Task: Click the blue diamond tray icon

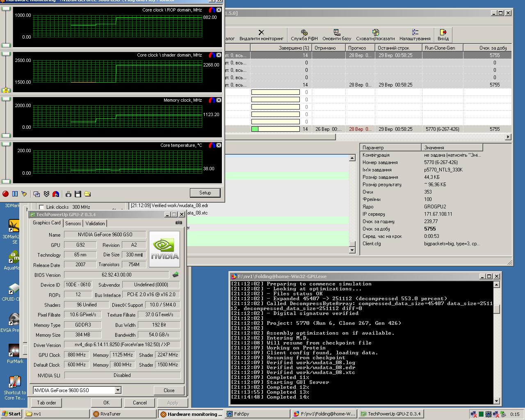Action: coord(488,414)
